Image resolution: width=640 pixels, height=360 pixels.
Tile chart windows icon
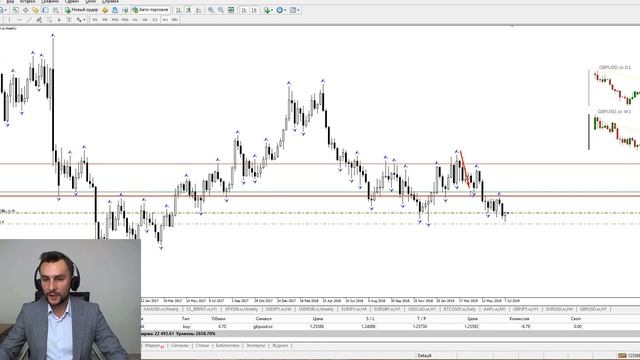(231, 10)
